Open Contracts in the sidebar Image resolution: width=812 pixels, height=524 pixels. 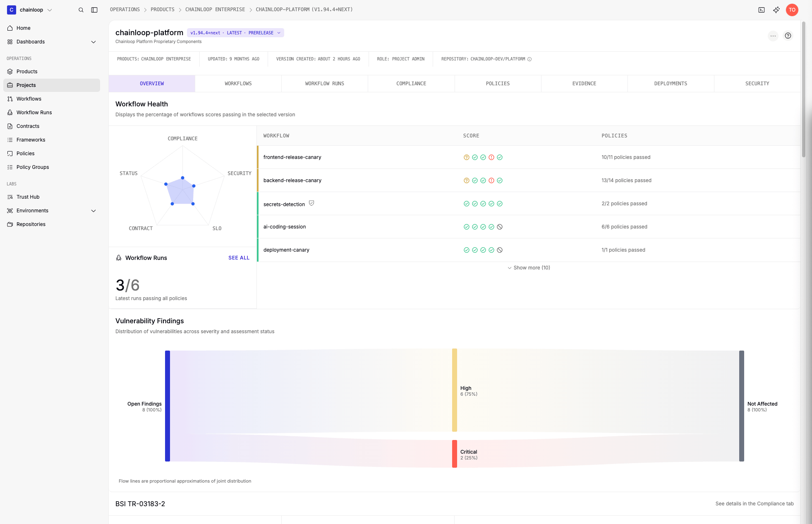(52, 126)
